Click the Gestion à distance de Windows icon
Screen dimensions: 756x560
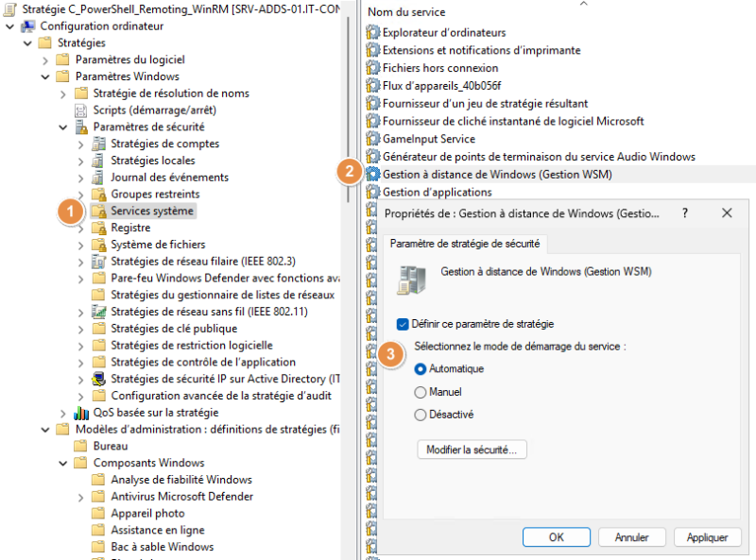[x=372, y=174]
